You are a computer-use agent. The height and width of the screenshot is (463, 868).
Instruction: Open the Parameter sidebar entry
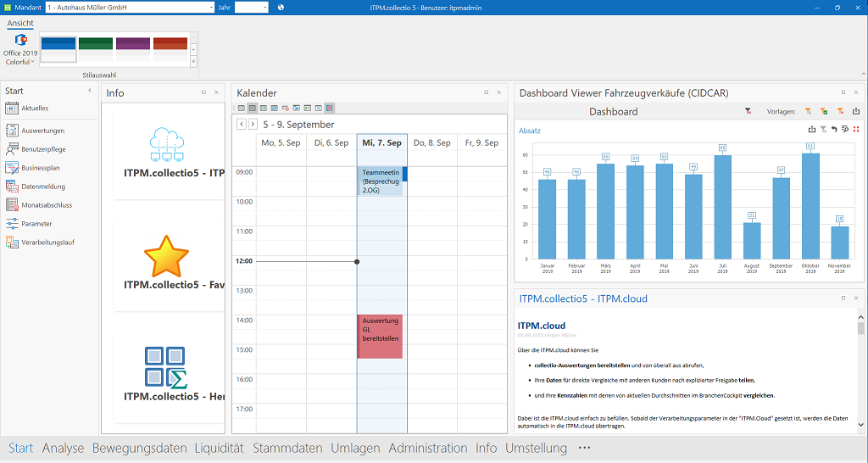click(28, 224)
